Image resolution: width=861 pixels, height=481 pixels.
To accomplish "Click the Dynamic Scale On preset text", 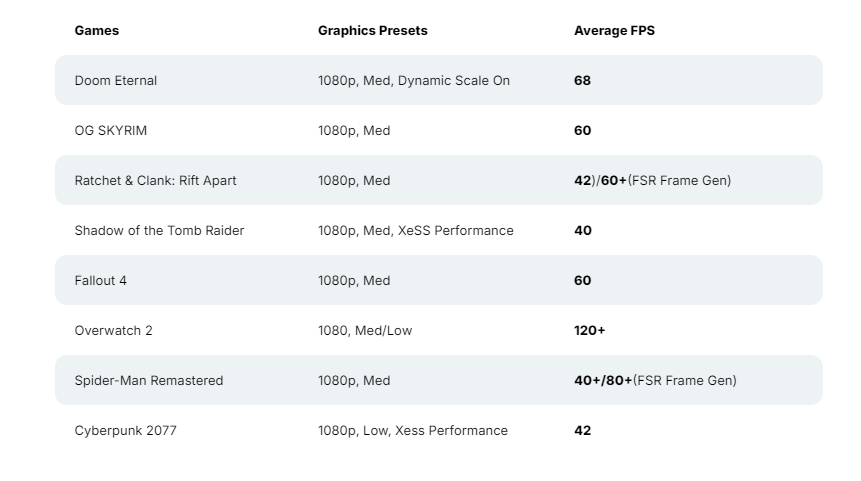I will point(453,80).
